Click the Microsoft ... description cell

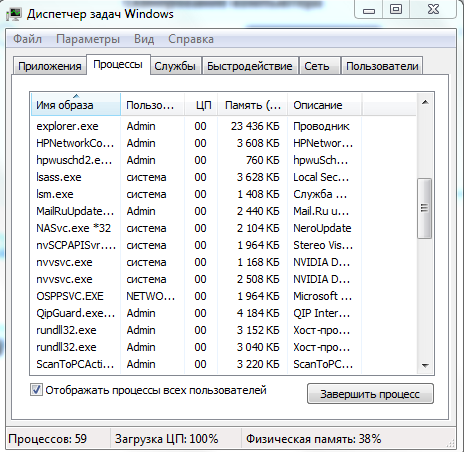click(322, 296)
